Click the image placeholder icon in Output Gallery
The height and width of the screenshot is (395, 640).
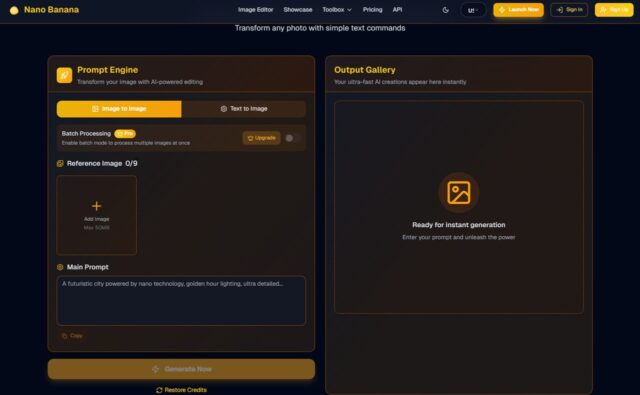pos(459,193)
